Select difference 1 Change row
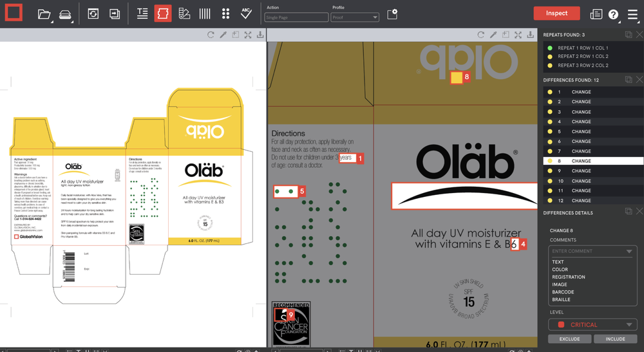Viewport: 644px width, 352px height. [593, 92]
